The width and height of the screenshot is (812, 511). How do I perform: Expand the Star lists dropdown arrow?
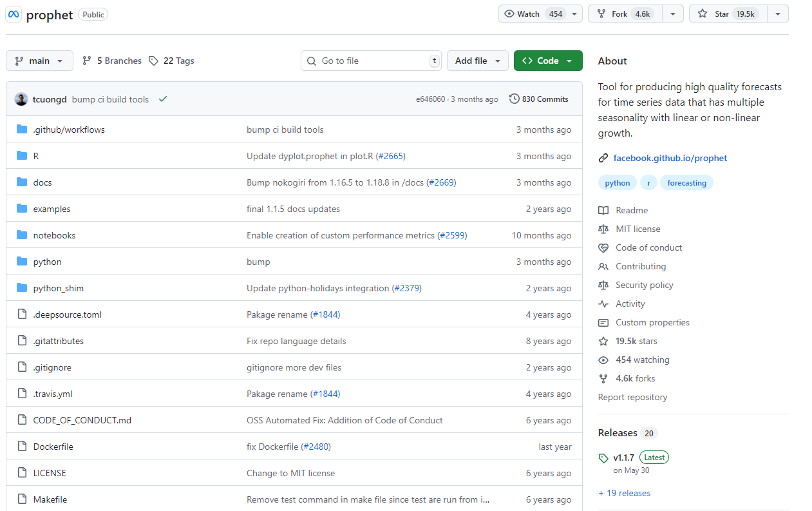click(778, 14)
